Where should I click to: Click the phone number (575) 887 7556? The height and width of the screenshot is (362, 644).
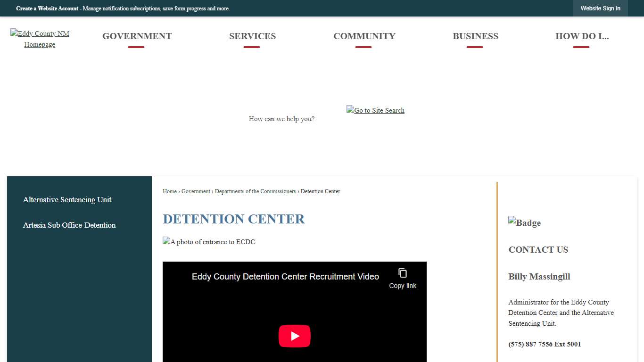[544, 344]
